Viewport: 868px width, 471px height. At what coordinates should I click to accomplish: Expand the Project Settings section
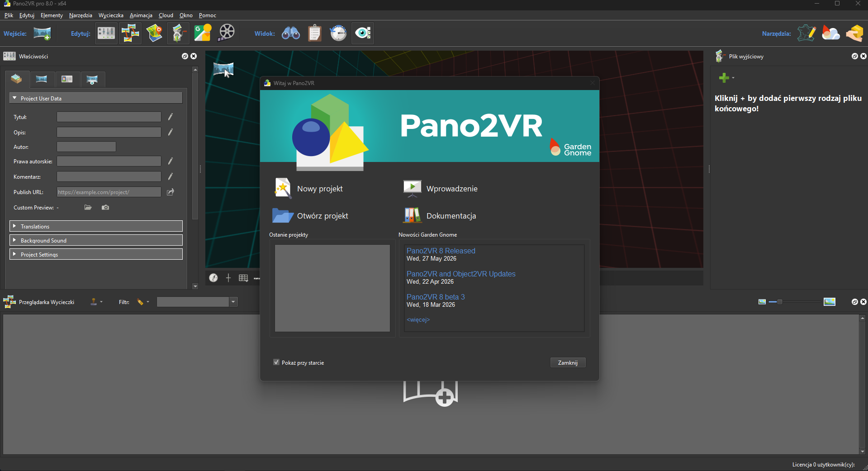(x=96, y=254)
